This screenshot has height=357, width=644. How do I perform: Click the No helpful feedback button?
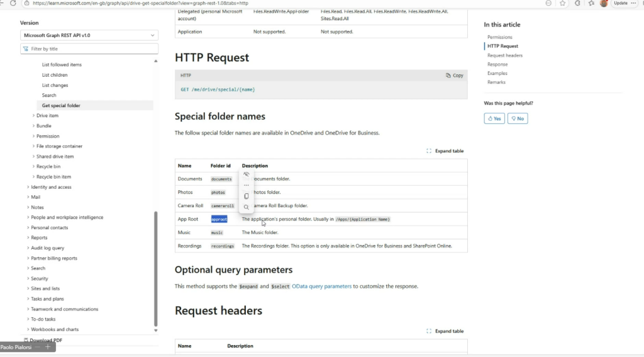[x=518, y=118]
